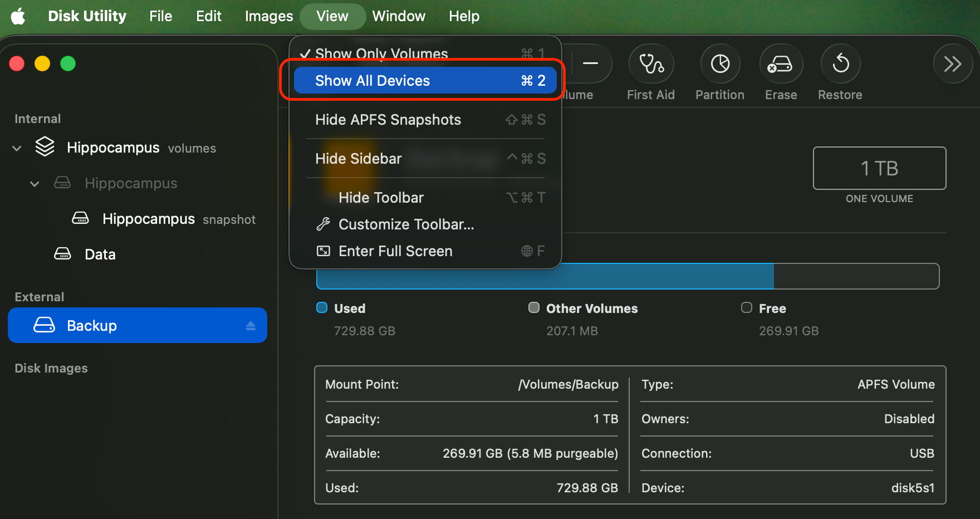Click the Capacity 1 TB value
The width and height of the screenshot is (980, 519).
[606, 419]
